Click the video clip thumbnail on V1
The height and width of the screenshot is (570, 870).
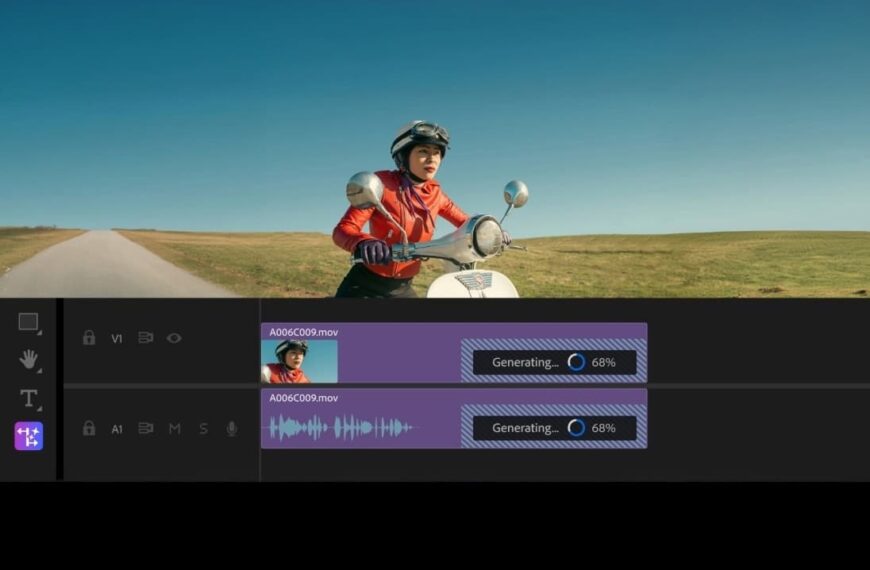coord(299,361)
